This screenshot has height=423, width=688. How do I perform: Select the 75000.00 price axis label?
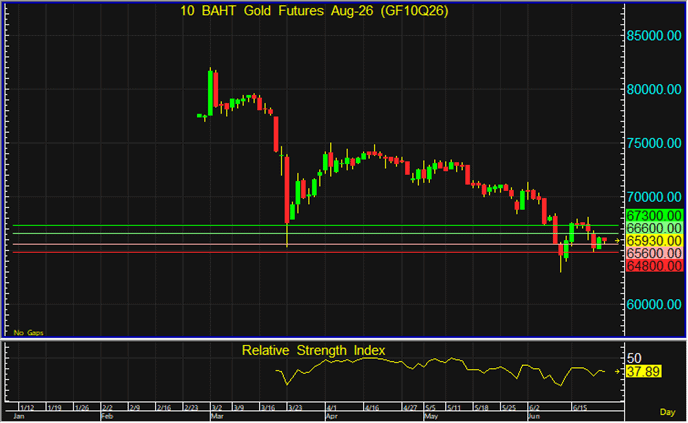pyautogui.click(x=654, y=143)
